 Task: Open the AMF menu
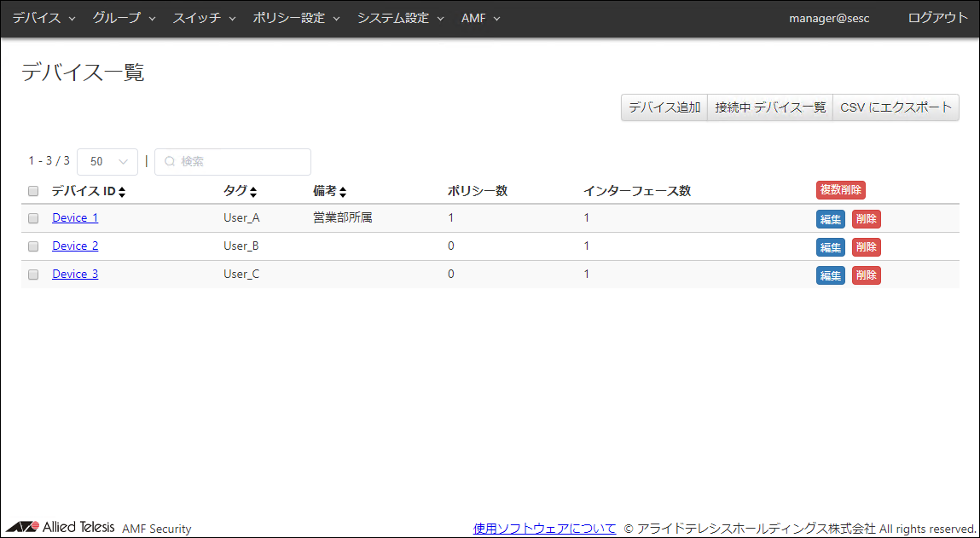click(x=480, y=18)
